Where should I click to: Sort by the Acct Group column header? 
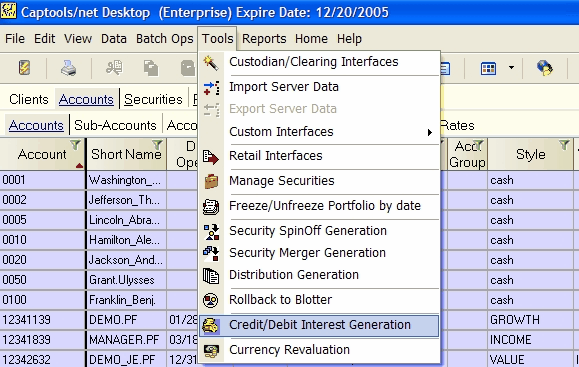pos(467,154)
